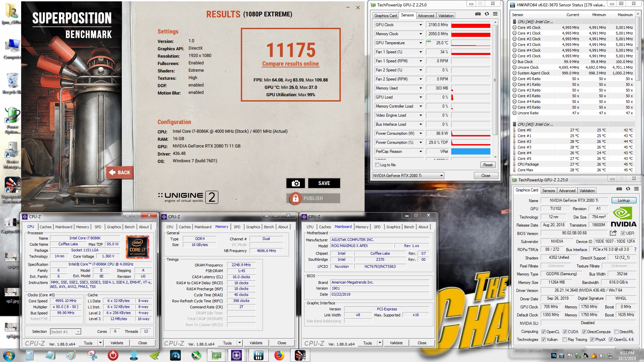Click the PerfCap Reason blue graph bar
This screenshot has height=362, width=644.
471,152
